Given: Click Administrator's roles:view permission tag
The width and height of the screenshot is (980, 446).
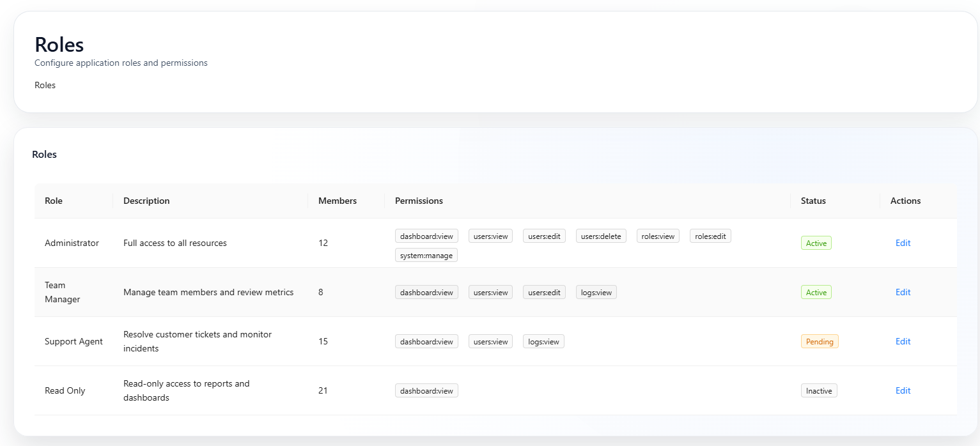Looking at the screenshot, I should pos(658,236).
